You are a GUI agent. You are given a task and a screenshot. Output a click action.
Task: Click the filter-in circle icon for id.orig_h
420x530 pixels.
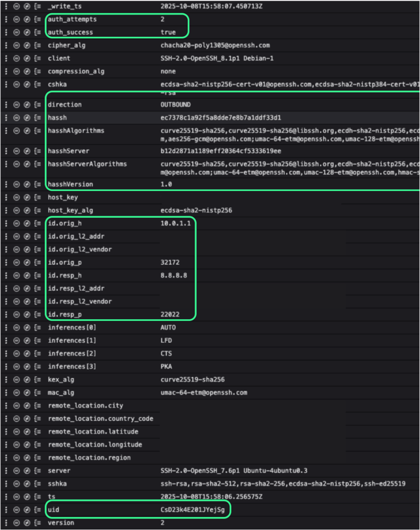(x=16, y=224)
